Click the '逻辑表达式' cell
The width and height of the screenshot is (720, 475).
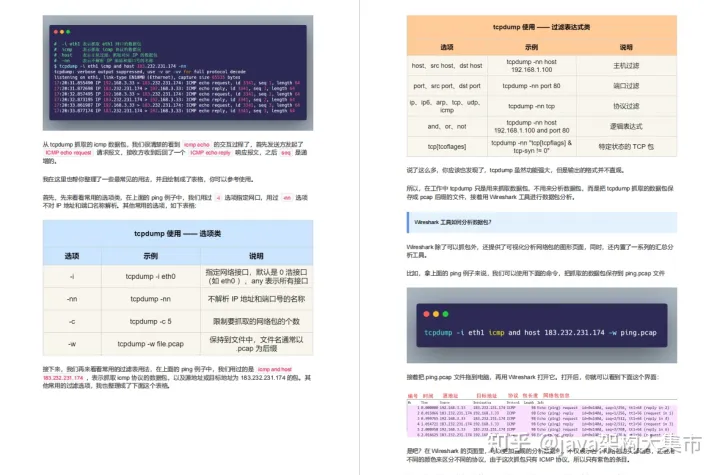[626, 126]
